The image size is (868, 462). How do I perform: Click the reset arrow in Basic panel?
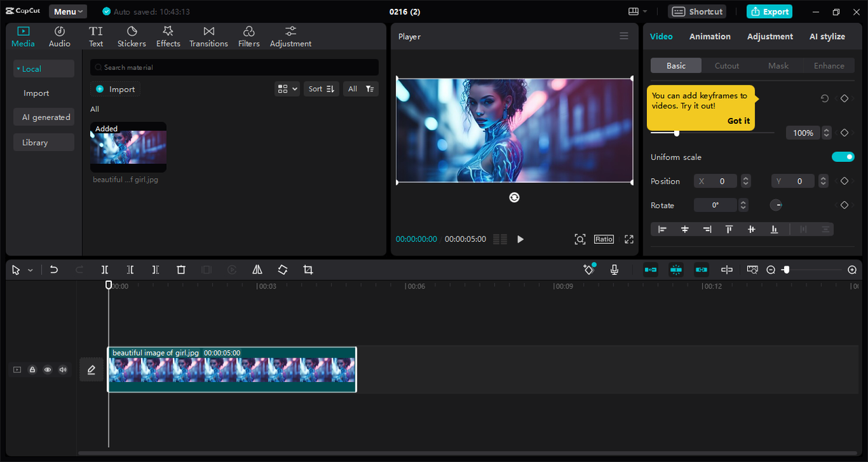825,98
